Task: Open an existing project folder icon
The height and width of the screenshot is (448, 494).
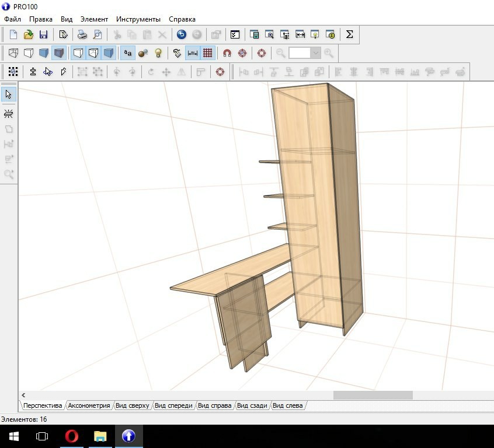Action: click(x=29, y=34)
